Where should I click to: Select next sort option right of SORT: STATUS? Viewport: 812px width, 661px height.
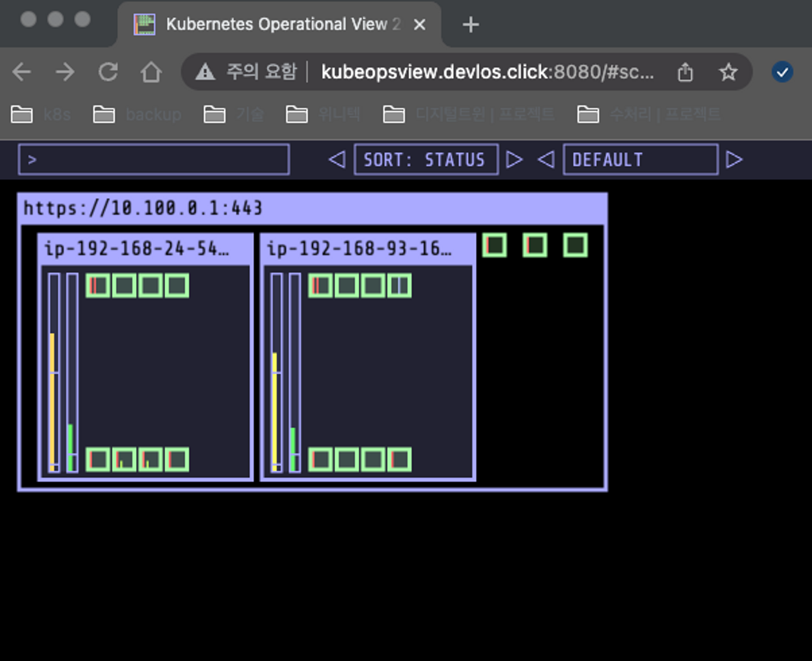(x=514, y=160)
